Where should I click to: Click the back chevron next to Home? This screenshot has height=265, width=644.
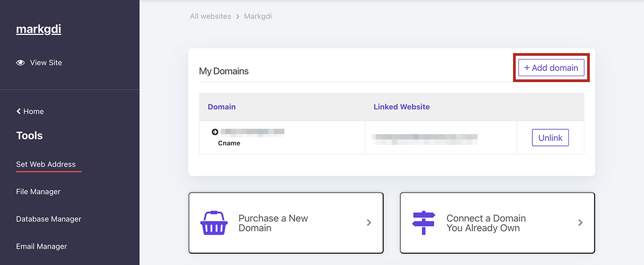(x=19, y=112)
